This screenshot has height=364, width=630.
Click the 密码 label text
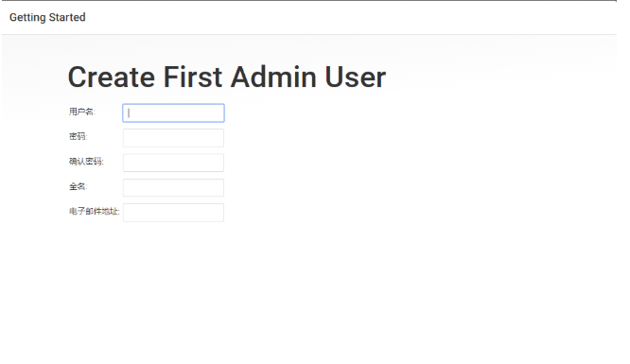(x=78, y=136)
